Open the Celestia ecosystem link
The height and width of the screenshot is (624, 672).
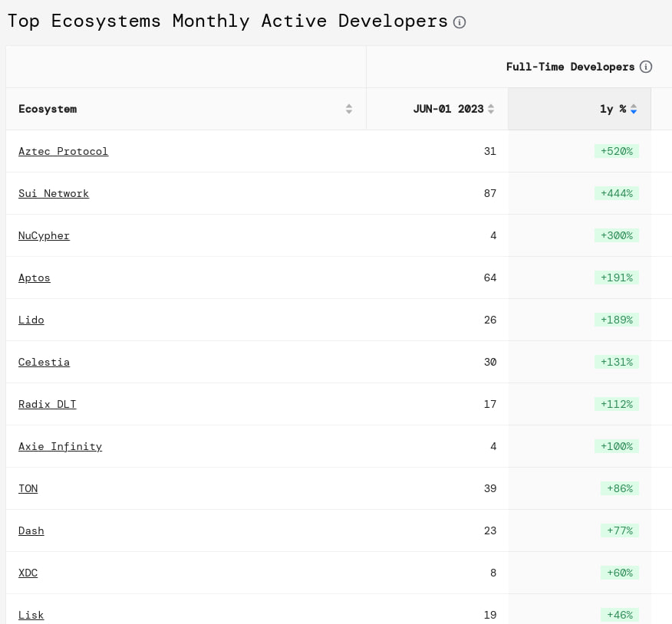(x=44, y=362)
